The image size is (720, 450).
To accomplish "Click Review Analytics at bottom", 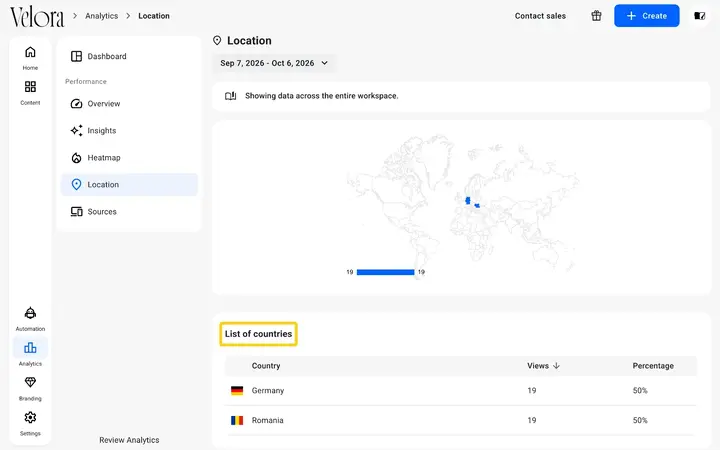I will [129, 440].
